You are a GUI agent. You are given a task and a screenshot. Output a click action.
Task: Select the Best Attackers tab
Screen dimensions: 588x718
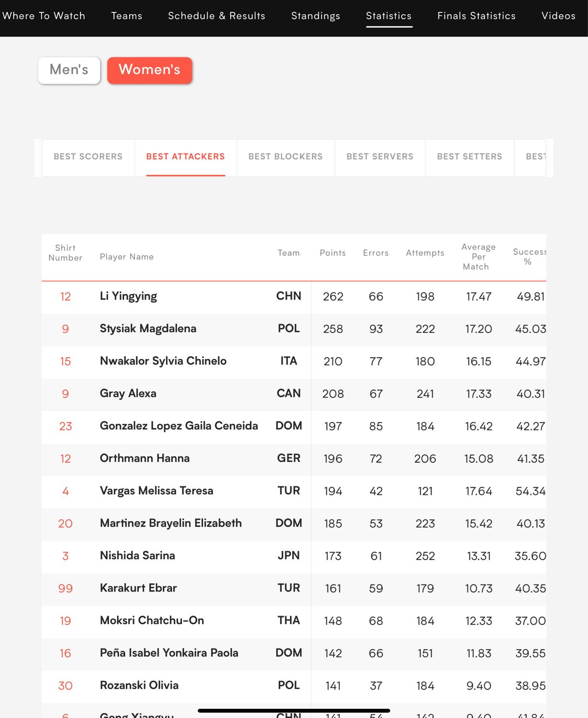coord(186,157)
